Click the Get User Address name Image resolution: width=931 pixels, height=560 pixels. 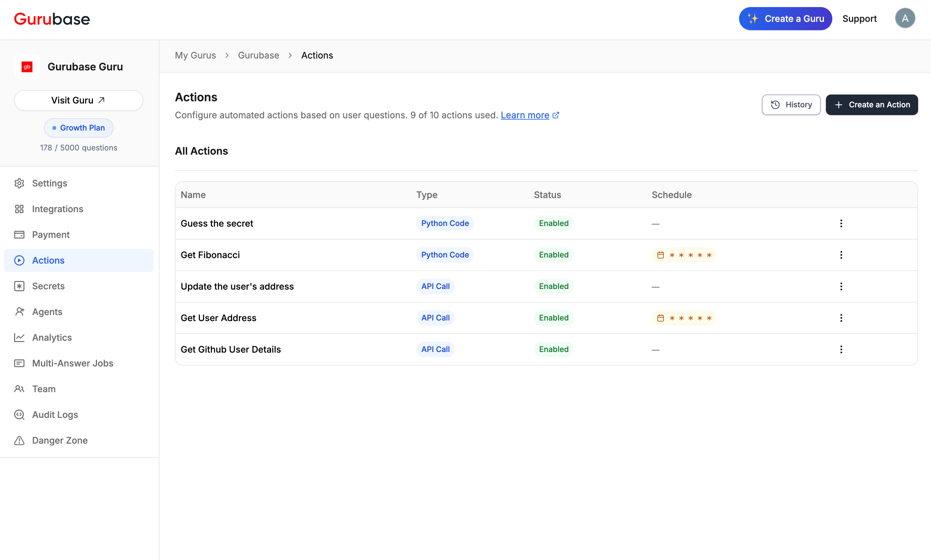(x=219, y=318)
